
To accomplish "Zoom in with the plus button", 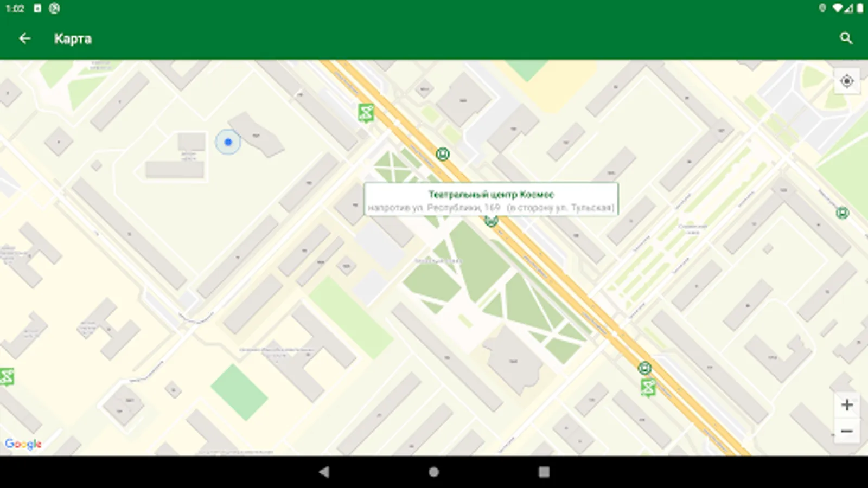I will 847,404.
